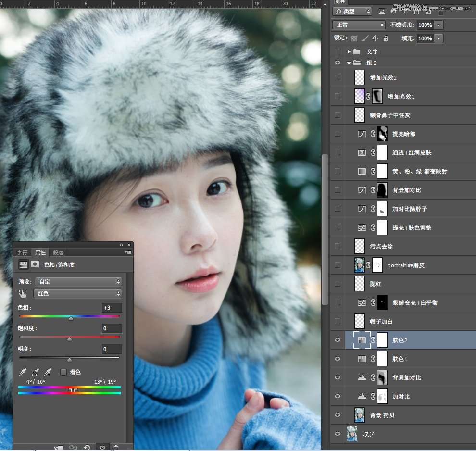Expand the 文字 layer group
Viewport: 476px width, 451px height.
coord(349,51)
